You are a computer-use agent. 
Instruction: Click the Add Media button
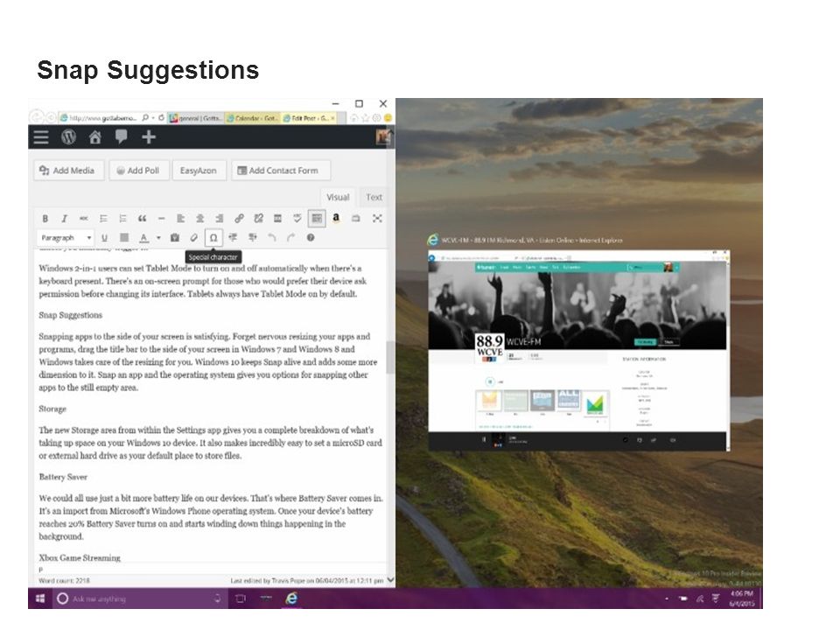68,171
